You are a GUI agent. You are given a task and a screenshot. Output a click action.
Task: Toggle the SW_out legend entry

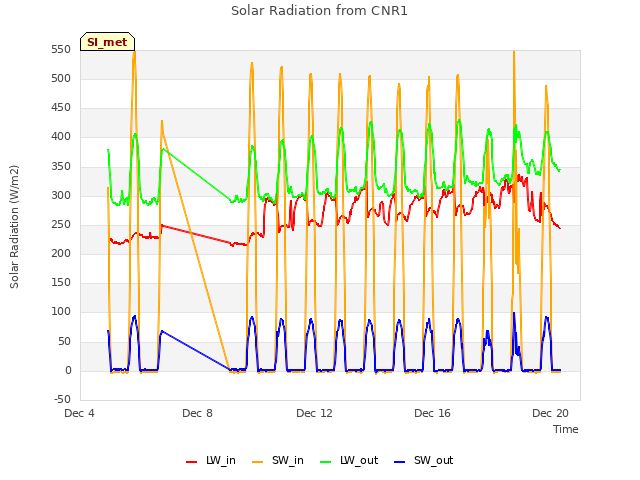tap(424, 460)
